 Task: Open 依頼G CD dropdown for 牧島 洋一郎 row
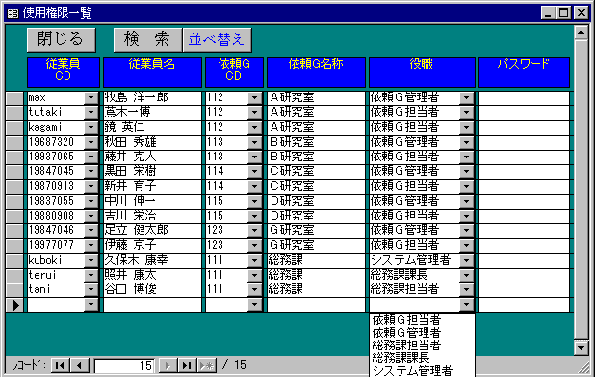pyautogui.click(x=255, y=98)
